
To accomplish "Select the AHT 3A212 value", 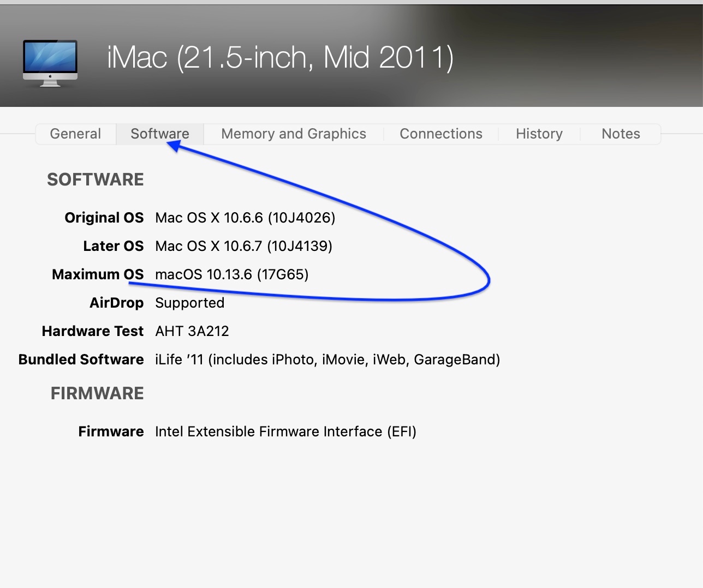I will 192,331.
